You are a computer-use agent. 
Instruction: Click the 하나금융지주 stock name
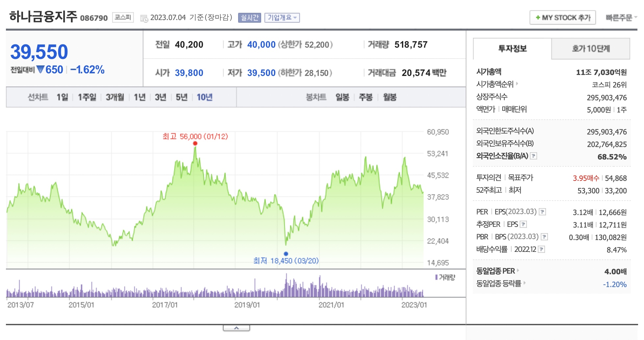pos(43,16)
